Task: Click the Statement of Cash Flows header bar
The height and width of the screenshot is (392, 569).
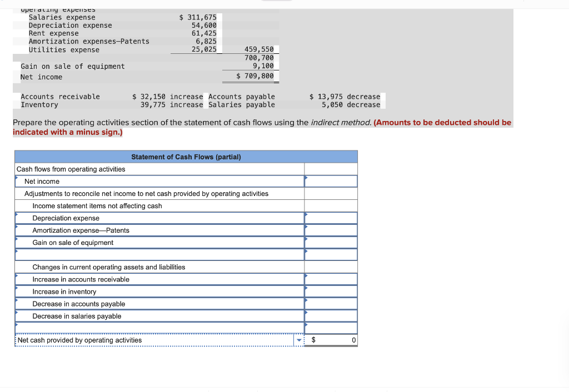Action: pyautogui.click(x=187, y=157)
